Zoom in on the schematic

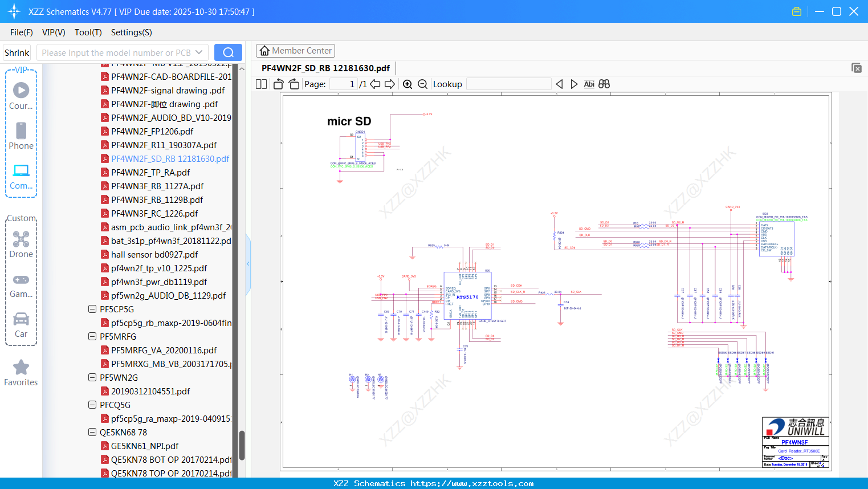pos(407,84)
